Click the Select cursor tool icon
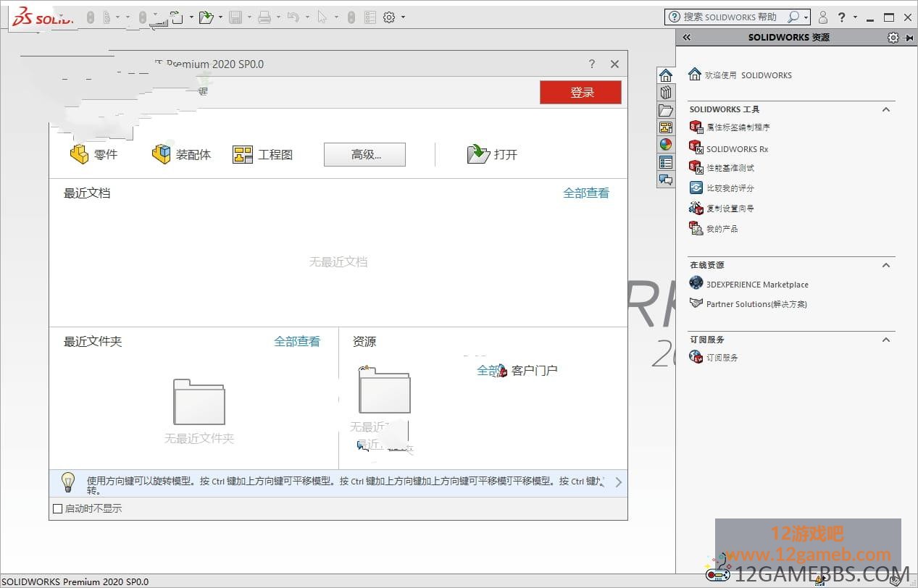 coord(322,17)
